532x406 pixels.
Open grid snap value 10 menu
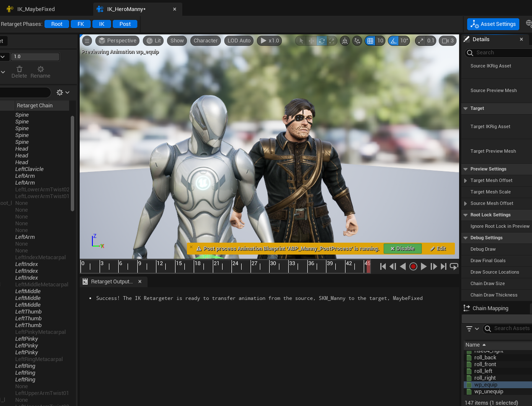(x=380, y=41)
